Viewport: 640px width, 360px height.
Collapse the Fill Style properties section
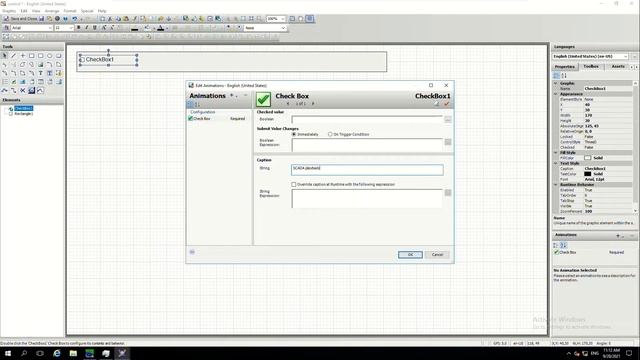(x=556, y=153)
